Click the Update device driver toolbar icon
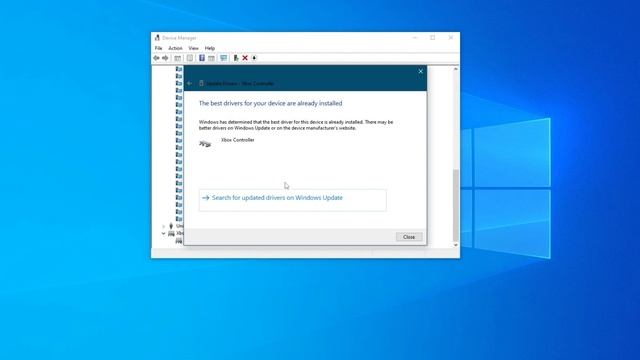Screen dimensions: 640x360 click(236, 58)
